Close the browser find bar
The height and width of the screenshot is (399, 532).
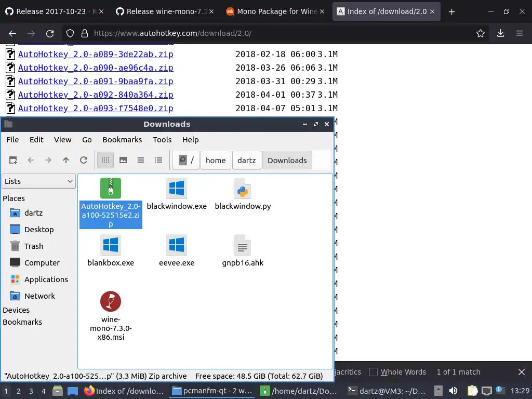coord(522,372)
